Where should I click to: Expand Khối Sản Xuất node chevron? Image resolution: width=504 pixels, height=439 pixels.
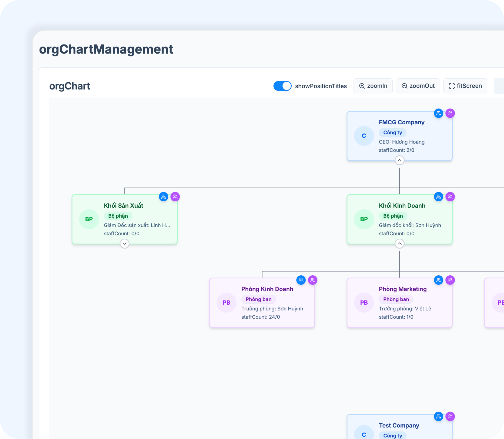pos(124,243)
